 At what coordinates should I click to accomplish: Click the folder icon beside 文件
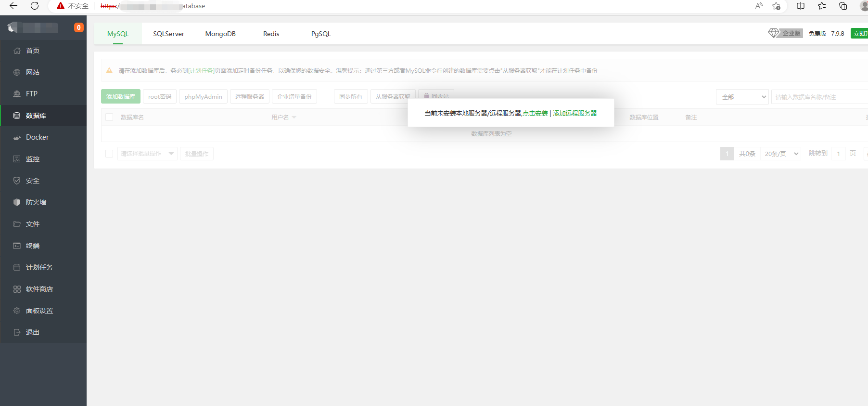click(17, 224)
